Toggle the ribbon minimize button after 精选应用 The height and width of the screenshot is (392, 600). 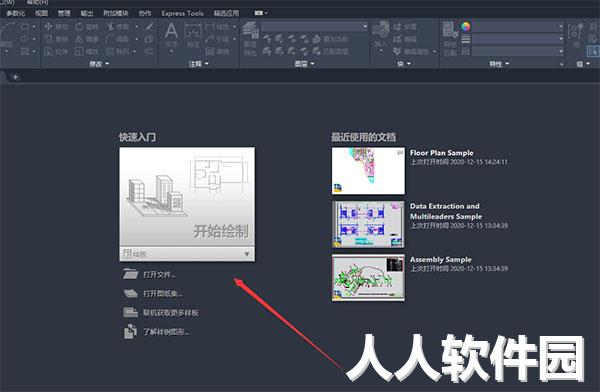coord(261,13)
